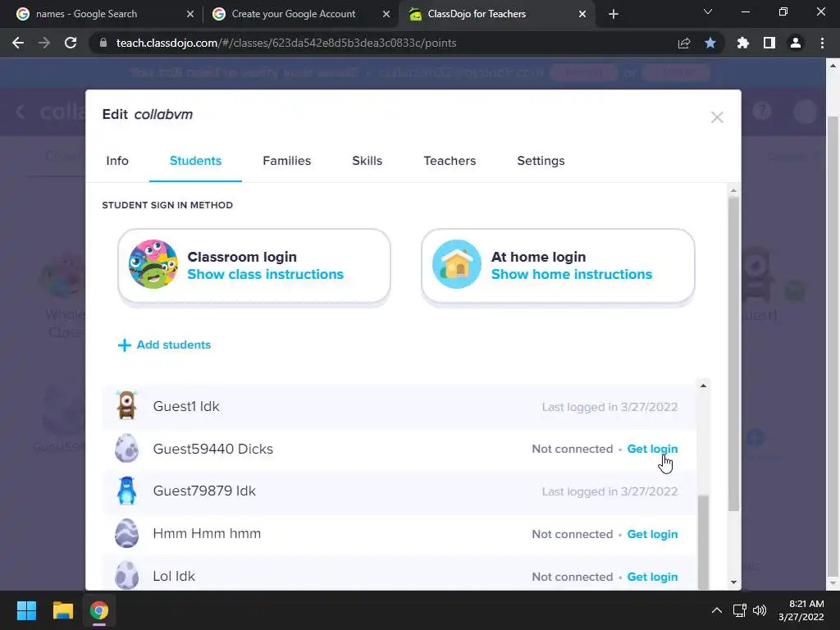
Task: Click Add students link
Action: [174, 345]
